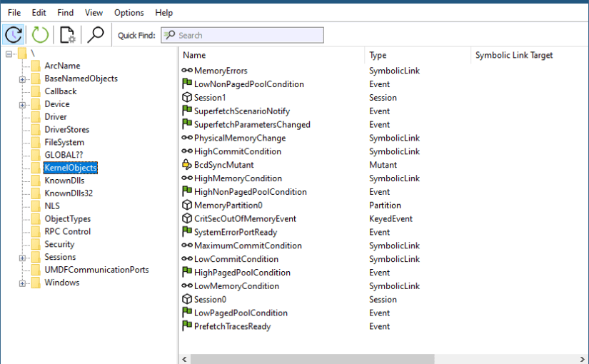Click the HighNonPagedPoolCondition flag icon
Viewport: 589px width, 364px height.
[x=187, y=191]
